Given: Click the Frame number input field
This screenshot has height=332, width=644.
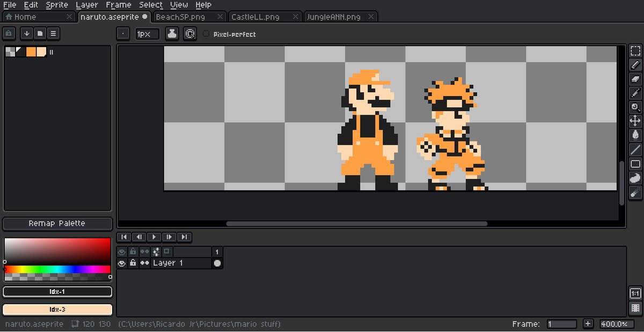Looking at the screenshot, I should click(562, 324).
